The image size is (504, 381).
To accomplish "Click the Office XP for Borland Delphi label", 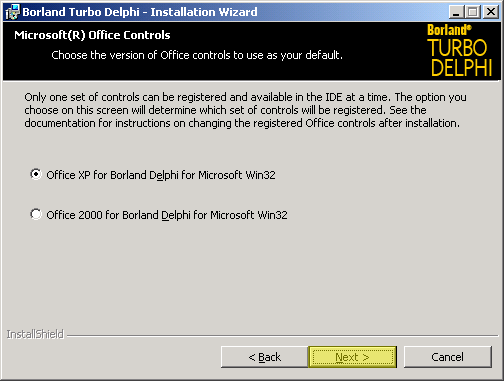I will coord(161,175).
